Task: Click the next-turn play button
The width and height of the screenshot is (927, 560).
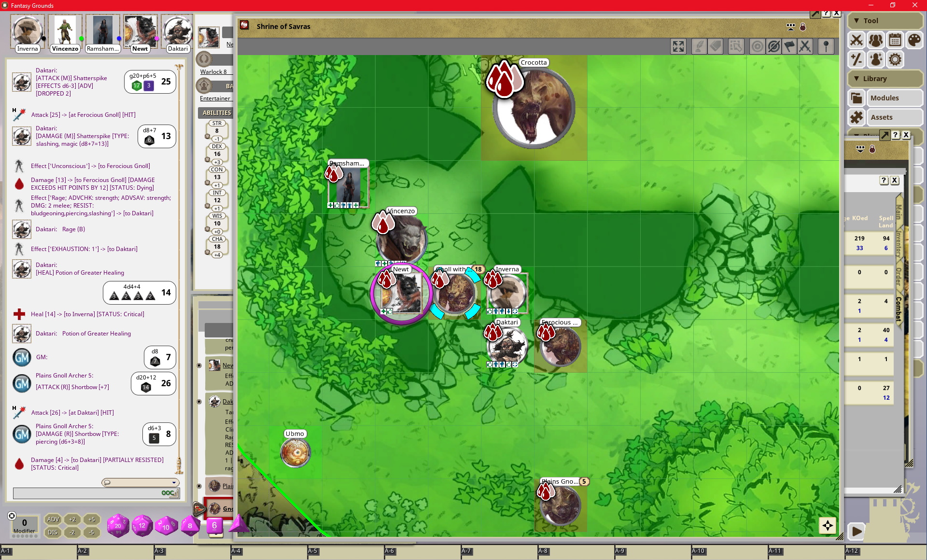Action: (857, 532)
